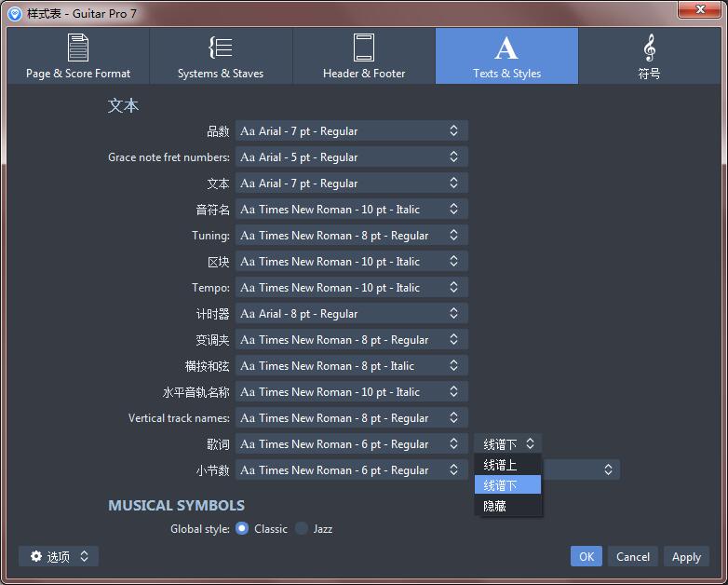The height and width of the screenshot is (585, 728).
Task: Click the Guitar Pro app icon in title bar
Action: (x=14, y=14)
